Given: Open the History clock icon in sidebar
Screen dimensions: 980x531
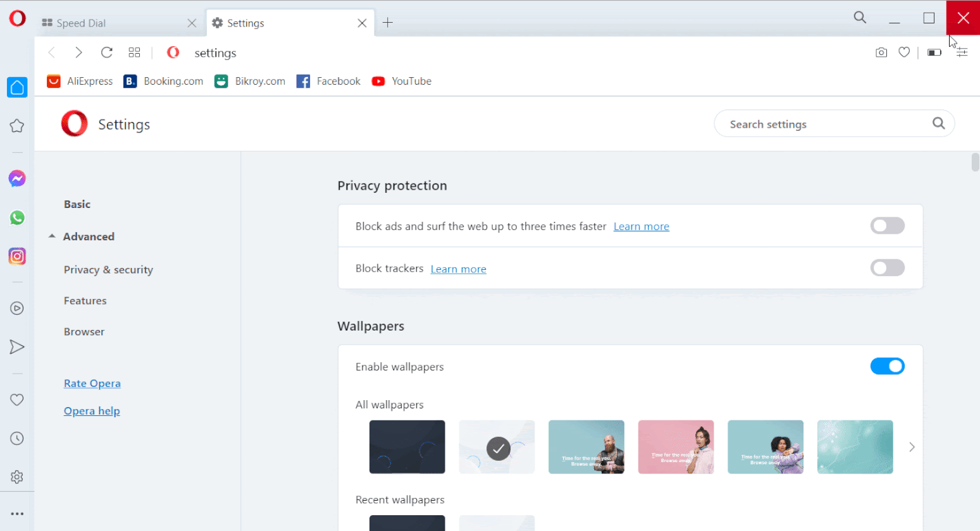Looking at the screenshot, I should [x=17, y=439].
